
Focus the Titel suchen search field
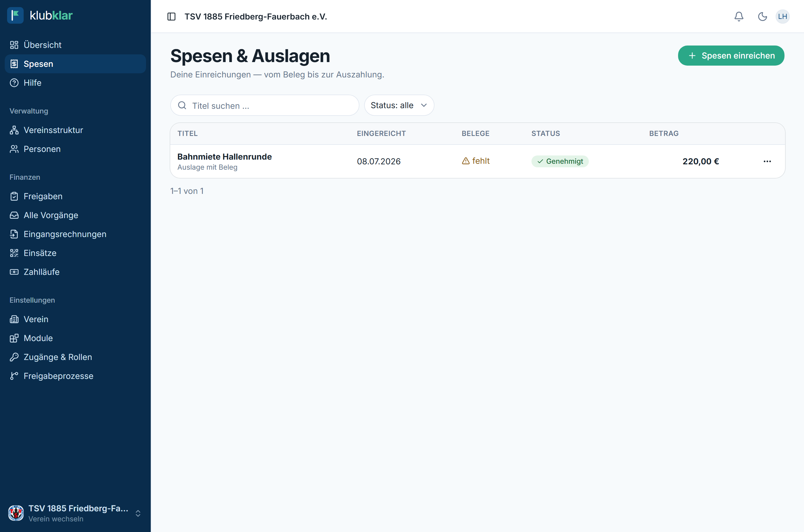click(x=265, y=105)
